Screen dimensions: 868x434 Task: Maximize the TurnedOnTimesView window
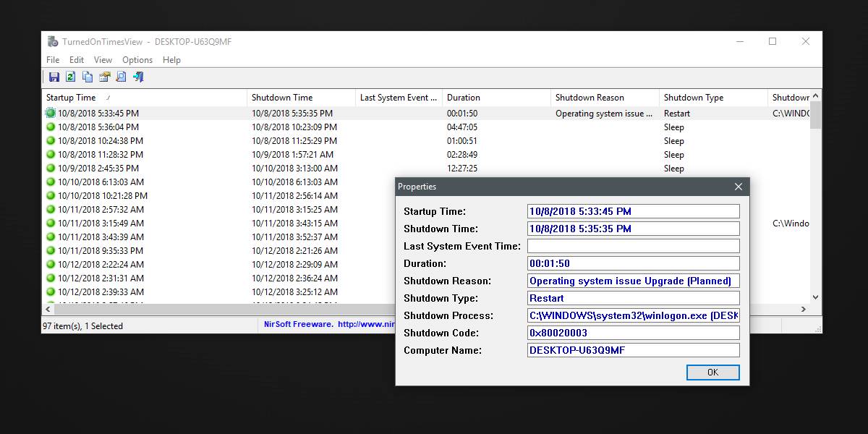(773, 41)
